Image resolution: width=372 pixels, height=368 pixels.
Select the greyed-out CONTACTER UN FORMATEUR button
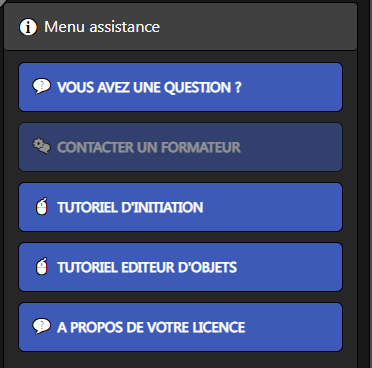(x=180, y=147)
